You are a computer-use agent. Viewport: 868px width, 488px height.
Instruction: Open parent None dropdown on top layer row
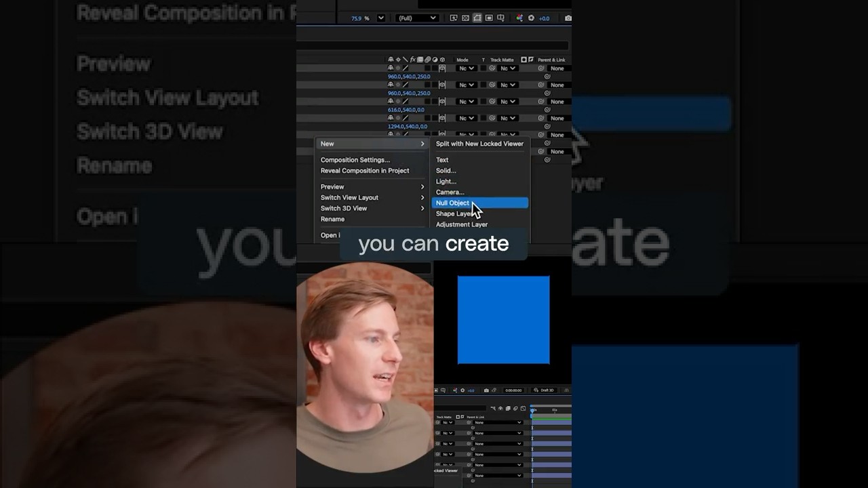559,68
